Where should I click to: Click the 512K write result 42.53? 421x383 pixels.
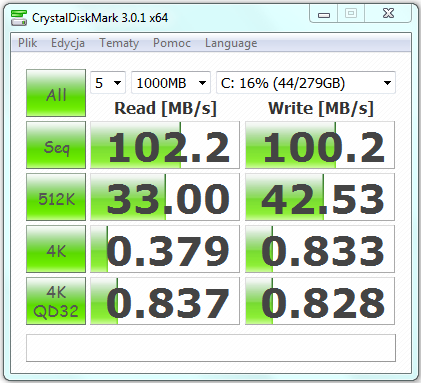click(320, 197)
